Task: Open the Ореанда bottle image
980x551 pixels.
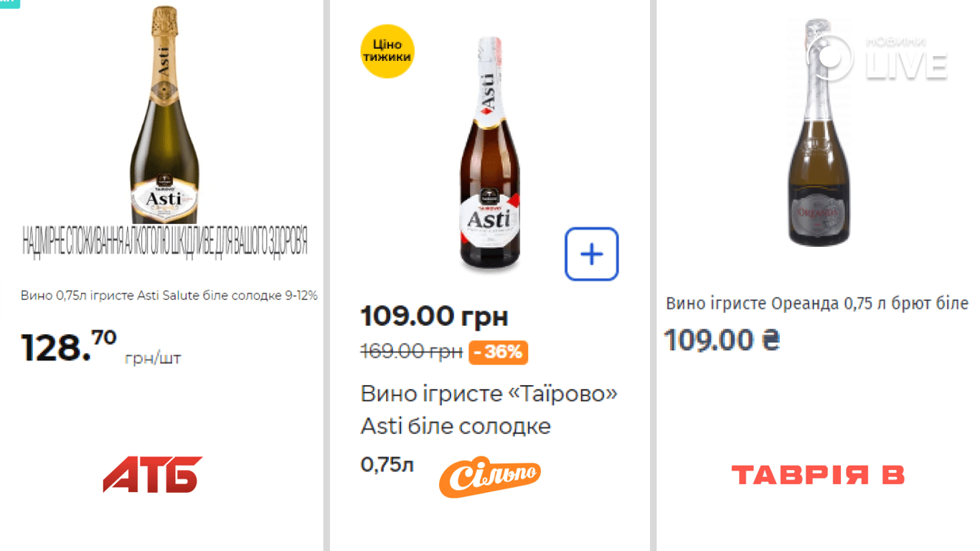Action: tap(819, 133)
